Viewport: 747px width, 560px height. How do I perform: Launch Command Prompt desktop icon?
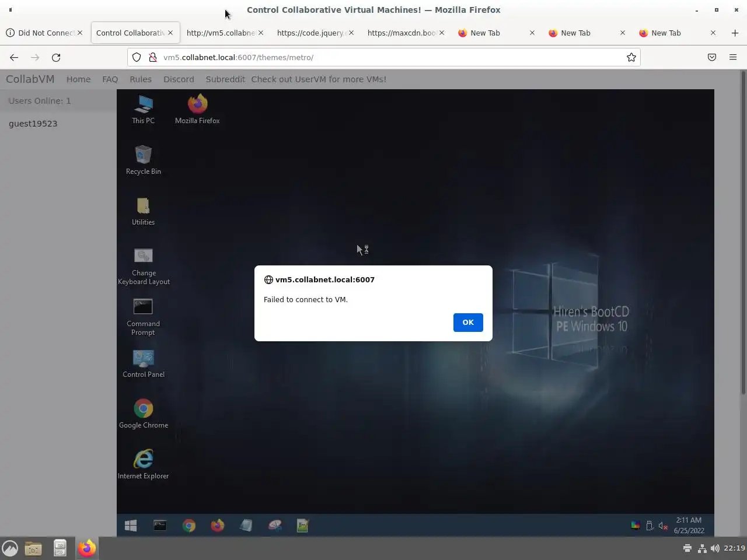[143, 317]
